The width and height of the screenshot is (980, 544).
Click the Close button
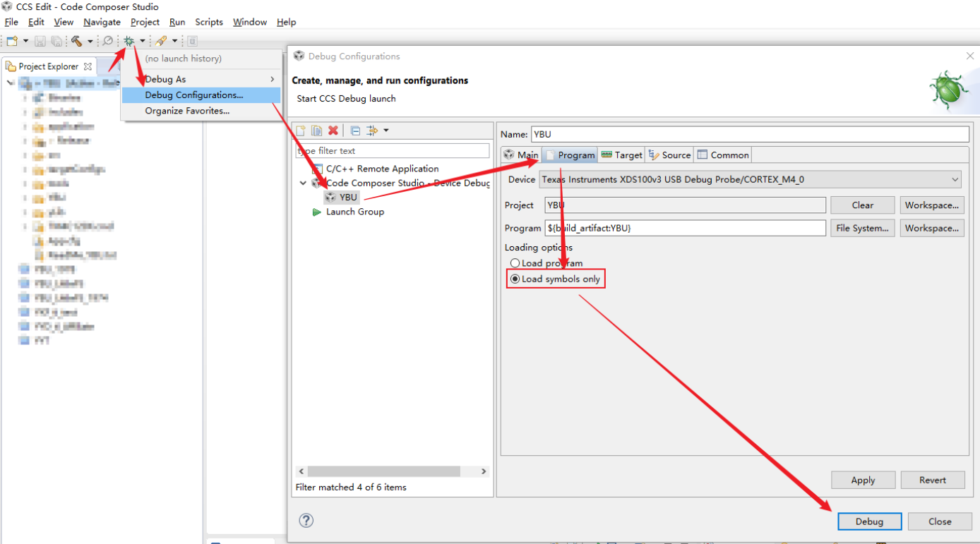click(x=940, y=521)
